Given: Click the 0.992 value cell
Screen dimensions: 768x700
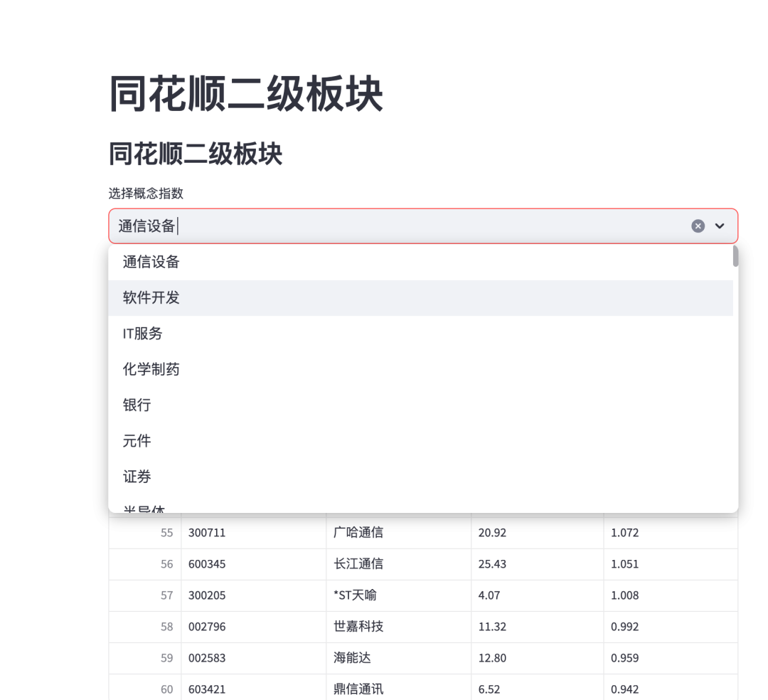Looking at the screenshot, I should point(671,627).
